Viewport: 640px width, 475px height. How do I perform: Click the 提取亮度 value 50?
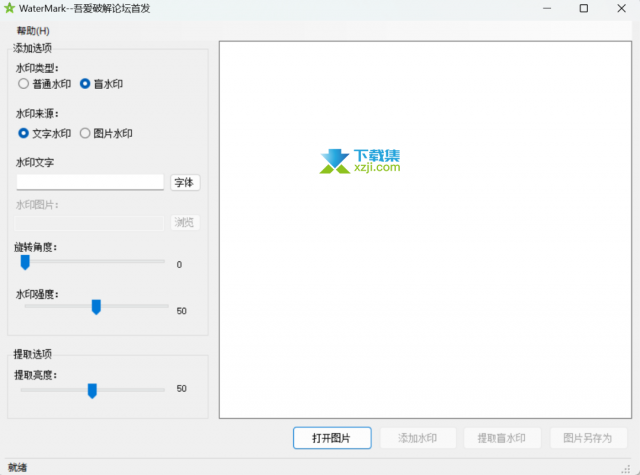pos(182,388)
